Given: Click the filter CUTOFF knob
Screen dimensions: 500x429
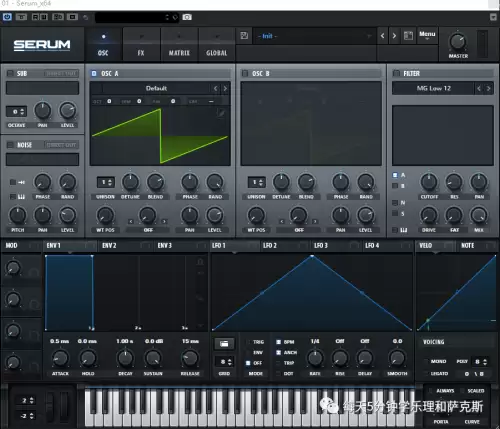Looking at the screenshot, I should [429, 182].
